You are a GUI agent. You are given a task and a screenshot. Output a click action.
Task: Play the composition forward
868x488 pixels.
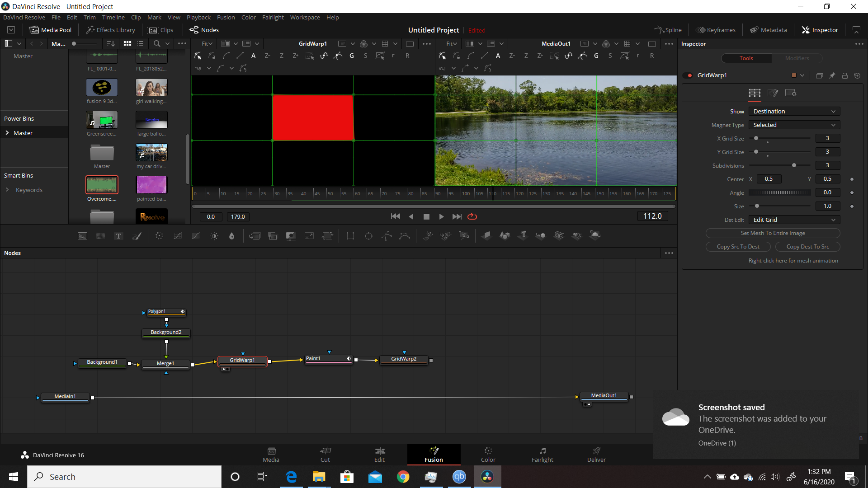click(441, 217)
